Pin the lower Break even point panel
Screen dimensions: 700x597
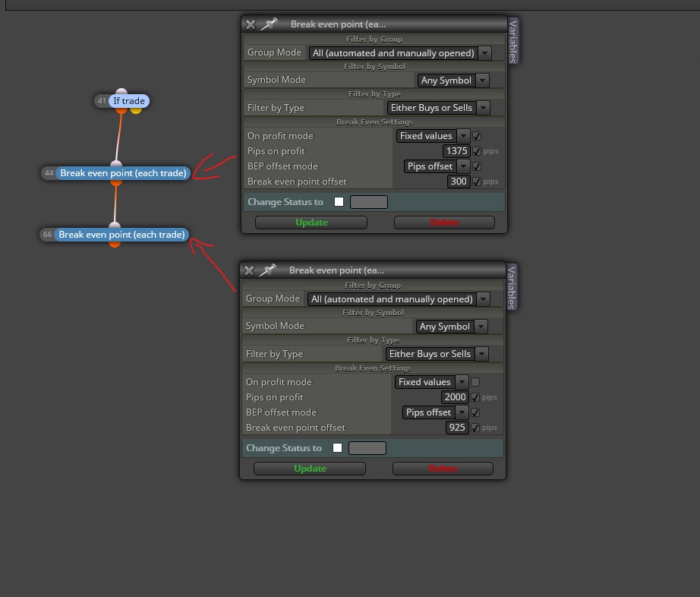[x=267, y=270]
